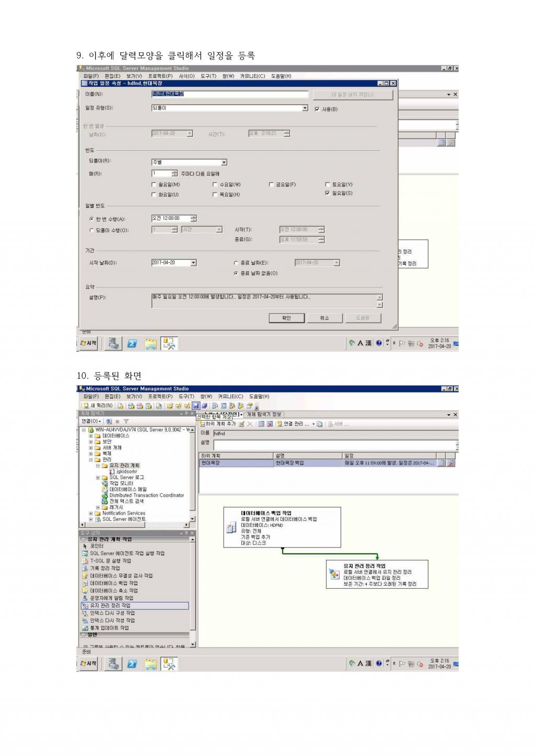This screenshot has height=756, width=535.
Task: Open 서식(O) menu in upper window
Action: pos(187,76)
